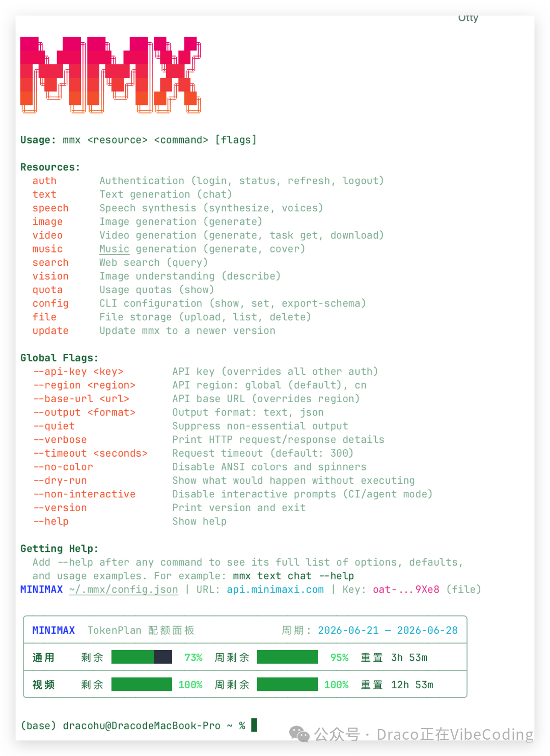The width and height of the screenshot is (550, 756).
Task: Click the reset time '12h 53m'
Action: [x=412, y=685]
